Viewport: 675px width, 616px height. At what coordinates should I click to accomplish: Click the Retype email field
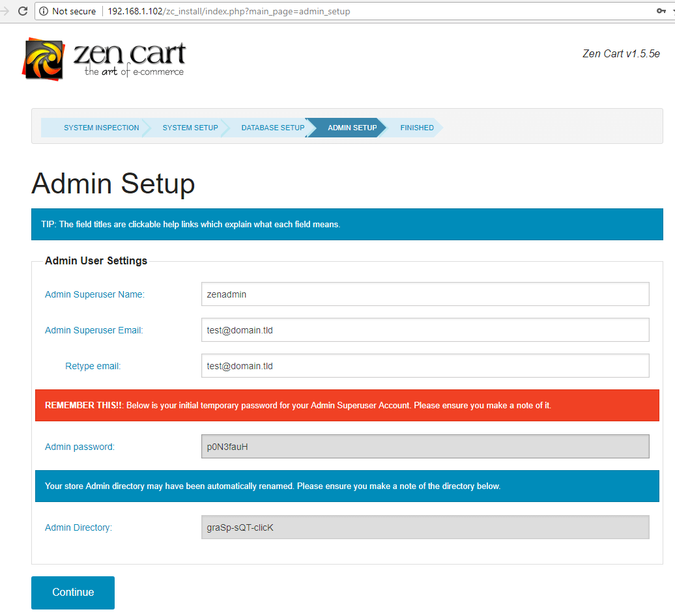tap(425, 366)
